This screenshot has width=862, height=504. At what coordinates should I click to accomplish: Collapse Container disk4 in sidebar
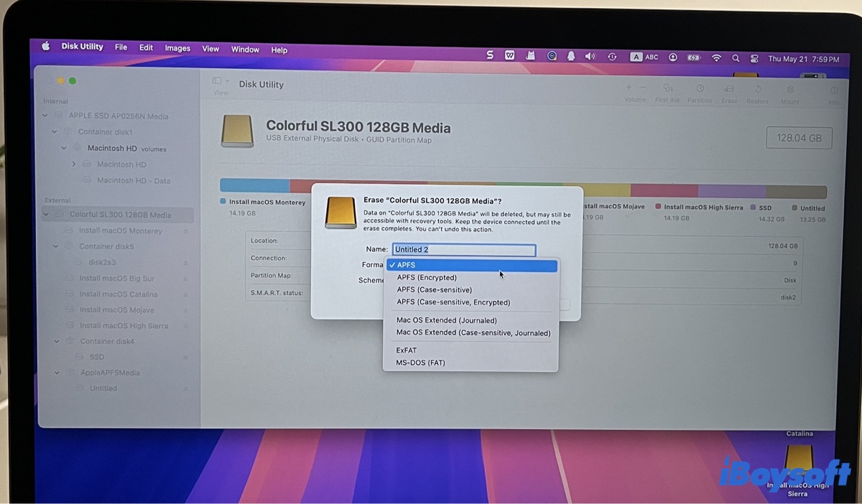56,341
